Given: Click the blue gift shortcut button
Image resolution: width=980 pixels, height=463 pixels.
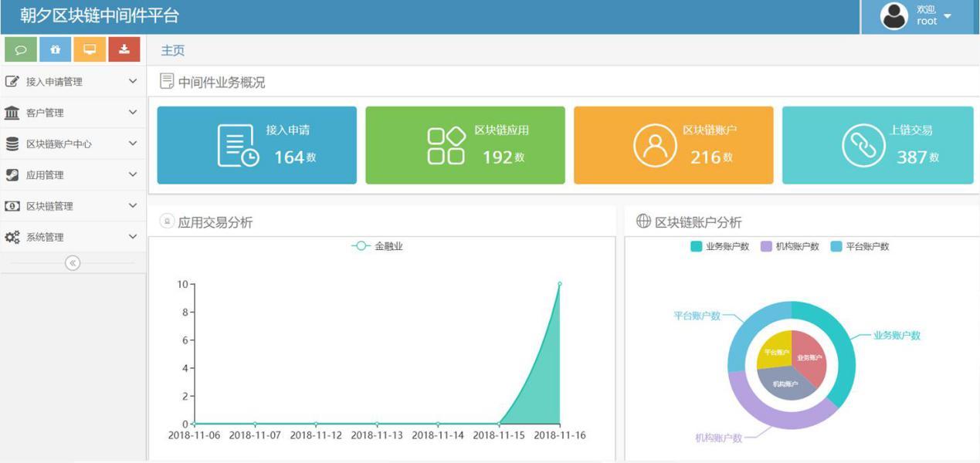Looking at the screenshot, I should click(x=55, y=49).
